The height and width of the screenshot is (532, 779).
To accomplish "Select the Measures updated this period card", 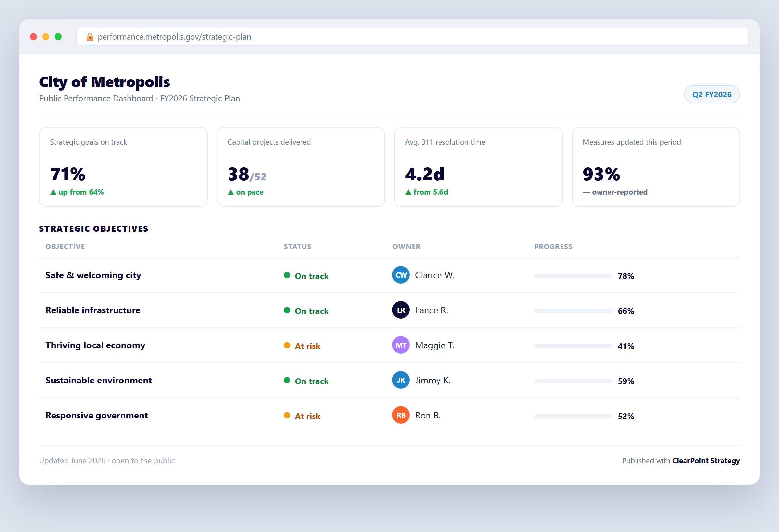I will coord(656,167).
